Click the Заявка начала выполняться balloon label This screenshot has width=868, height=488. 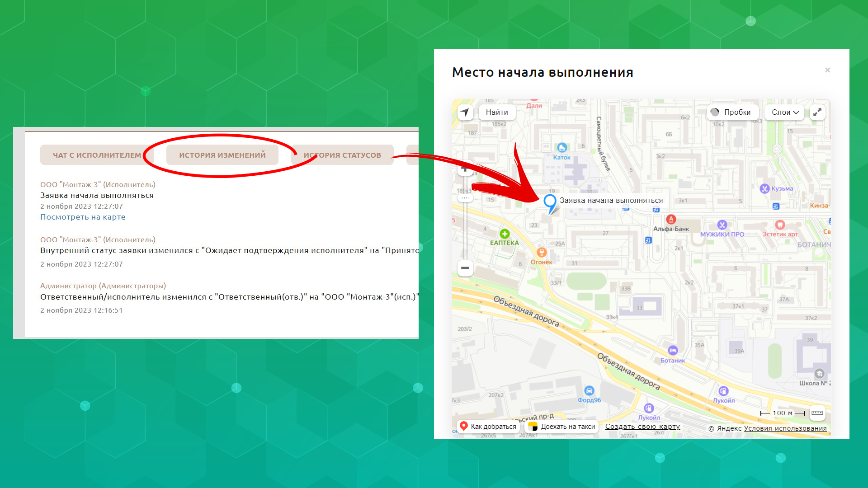point(611,201)
